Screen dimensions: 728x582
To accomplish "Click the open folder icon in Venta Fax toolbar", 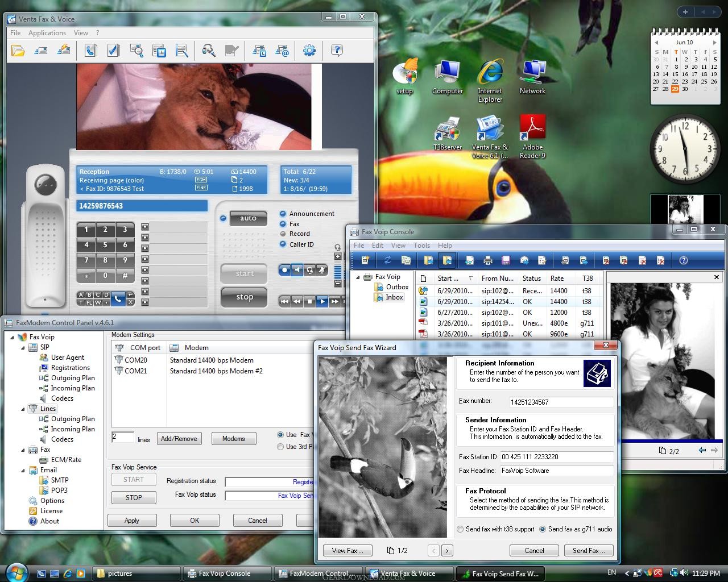I will point(18,51).
